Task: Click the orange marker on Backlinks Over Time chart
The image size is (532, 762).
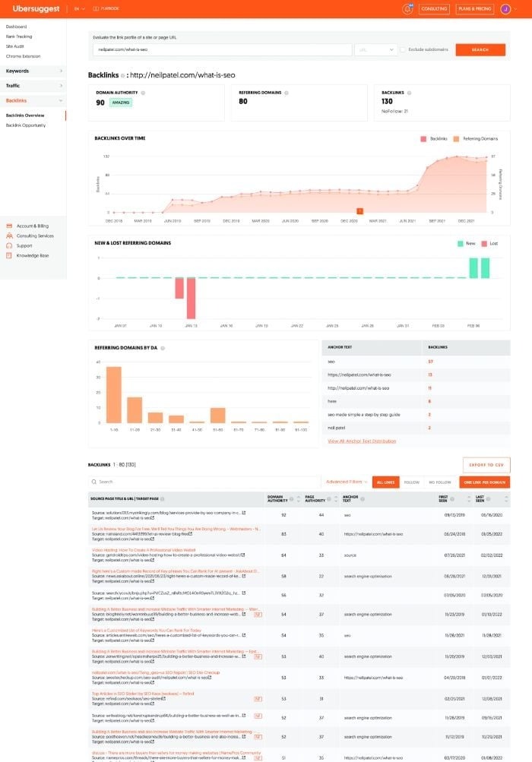Action: (x=359, y=211)
